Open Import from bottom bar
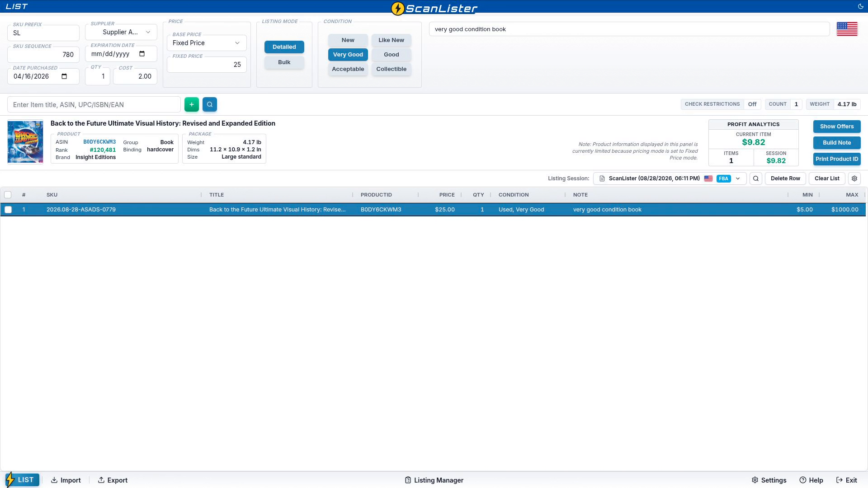The image size is (868, 488). (66, 480)
